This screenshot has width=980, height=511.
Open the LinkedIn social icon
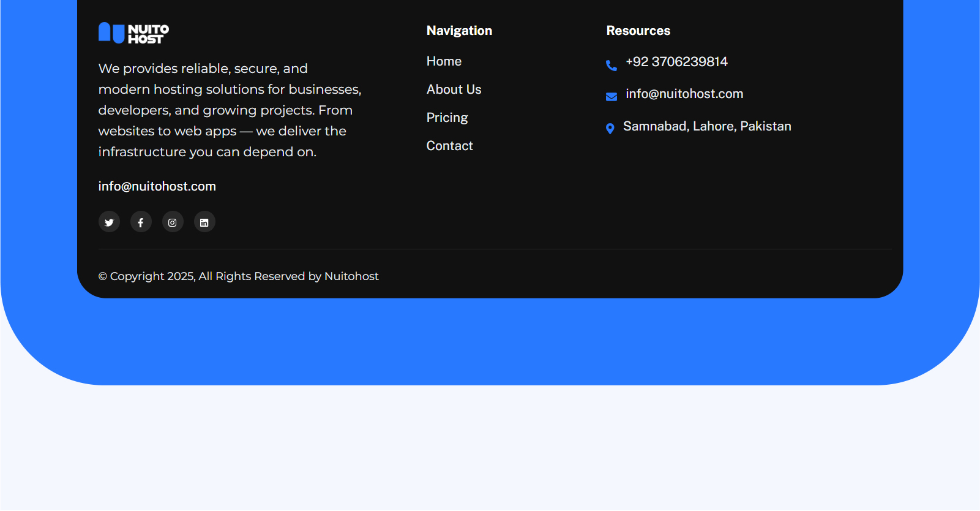pyautogui.click(x=204, y=222)
